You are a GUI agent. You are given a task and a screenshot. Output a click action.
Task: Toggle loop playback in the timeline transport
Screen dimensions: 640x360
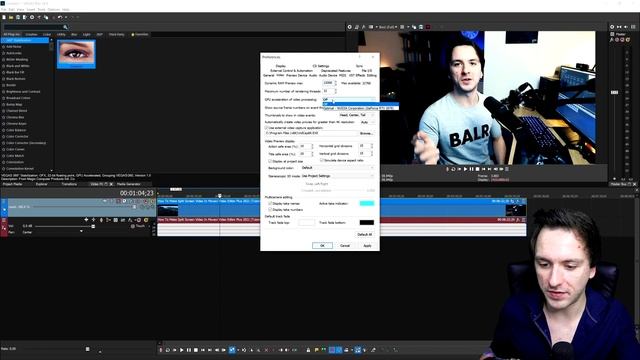point(167,350)
